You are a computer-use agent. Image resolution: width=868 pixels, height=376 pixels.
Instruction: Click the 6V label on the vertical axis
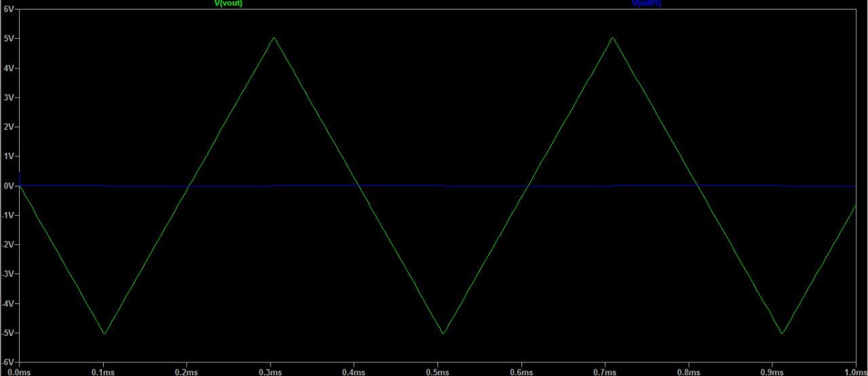coord(8,10)
